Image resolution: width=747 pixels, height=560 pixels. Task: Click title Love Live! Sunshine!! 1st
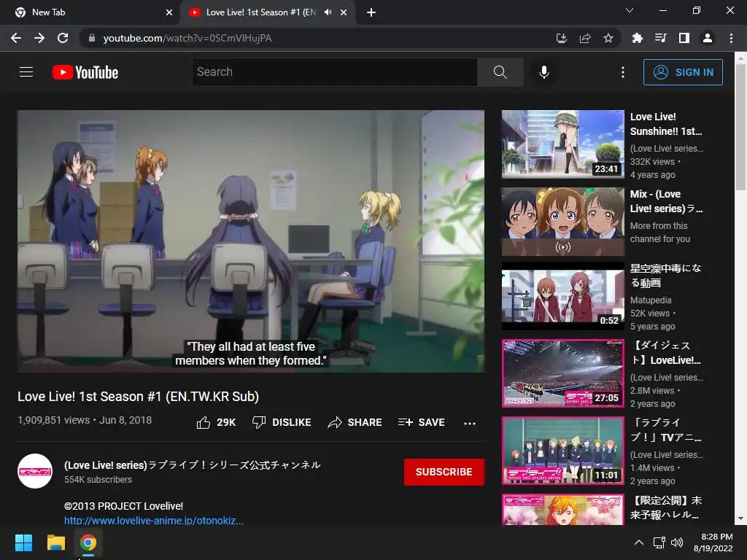coord(666,124)
